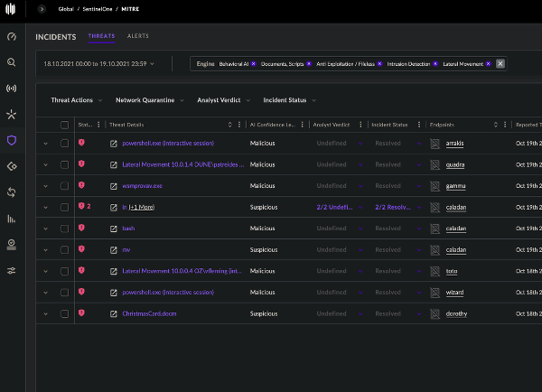The image size is (542, 392).
Task: Check the box for Lateral Movement 10.0.1.4 row
Action: pyautogui.click(x=65, y=164)
